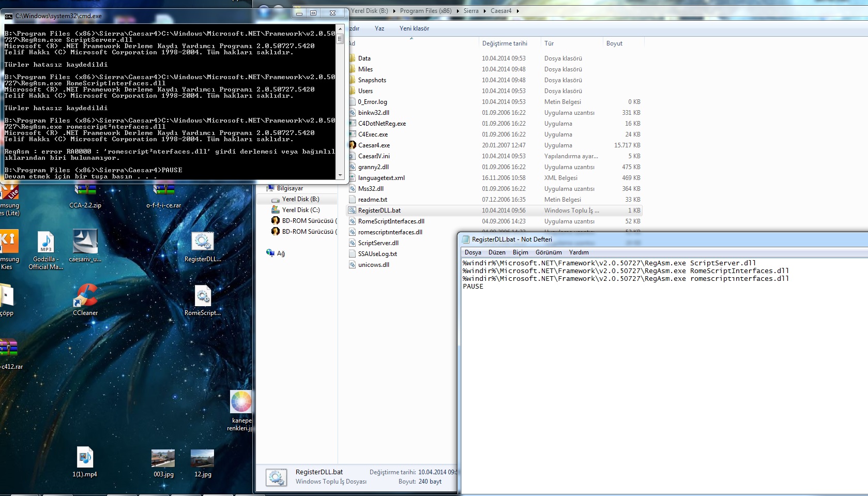Image resolution: width=868 pixels, height=496 pixels.
Task: Select the 1(1).mp4 video file icon
Action: click(x=85, y=462)
